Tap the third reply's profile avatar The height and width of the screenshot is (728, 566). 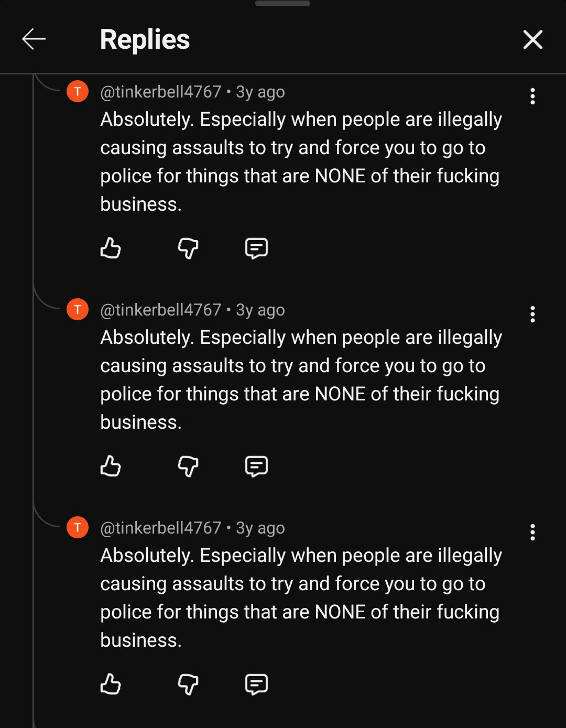[x=78, y=528]
